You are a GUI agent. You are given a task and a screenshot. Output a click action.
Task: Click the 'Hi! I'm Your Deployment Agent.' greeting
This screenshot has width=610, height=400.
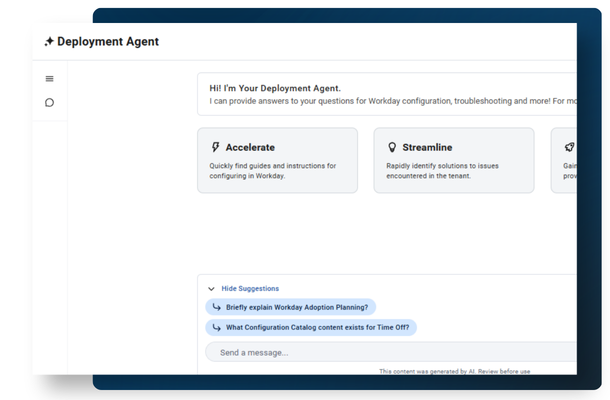point(275,88)
